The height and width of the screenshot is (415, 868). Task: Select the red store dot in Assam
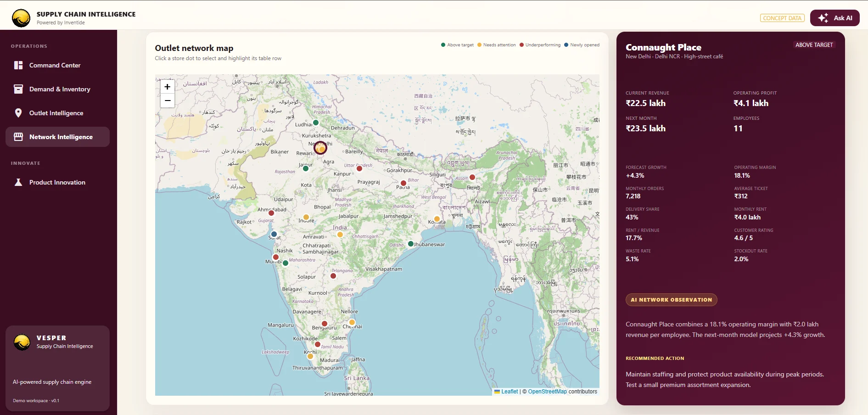tap(472, 177)
